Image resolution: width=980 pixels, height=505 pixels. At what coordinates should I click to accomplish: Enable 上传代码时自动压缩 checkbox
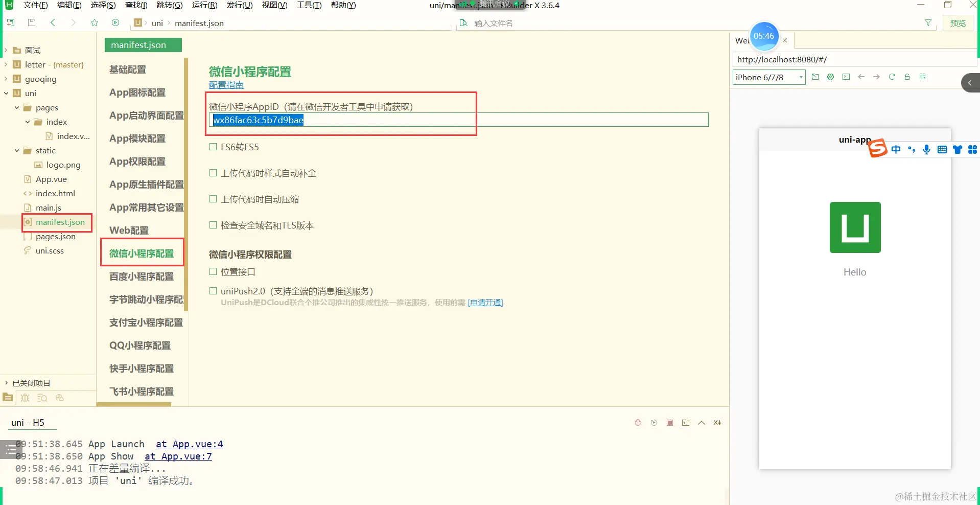click(213, 199)
